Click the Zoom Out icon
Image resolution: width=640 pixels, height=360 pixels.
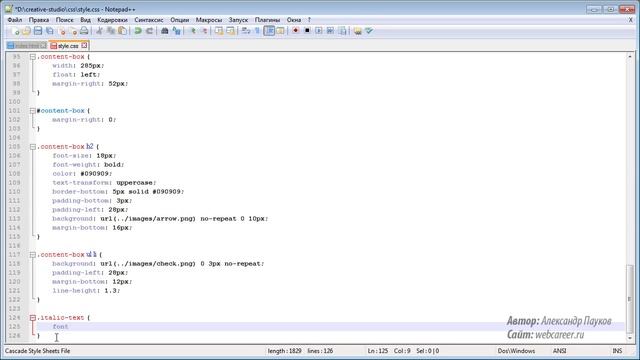click(x=204, y=31)
